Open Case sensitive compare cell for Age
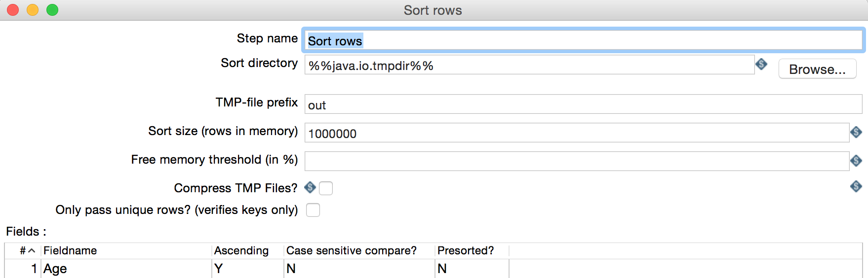 (x=358, y=269)
